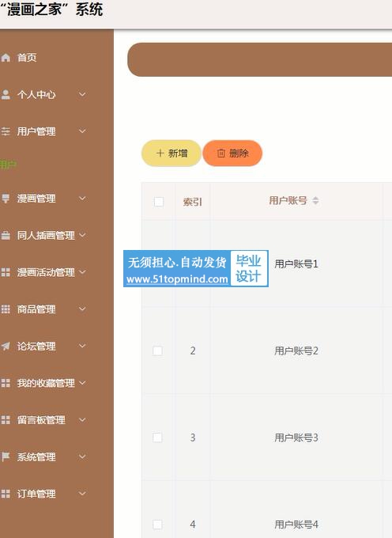Click the person icon for 个人中心
This screenshot has height=538, width=392.
click(6, 95)
